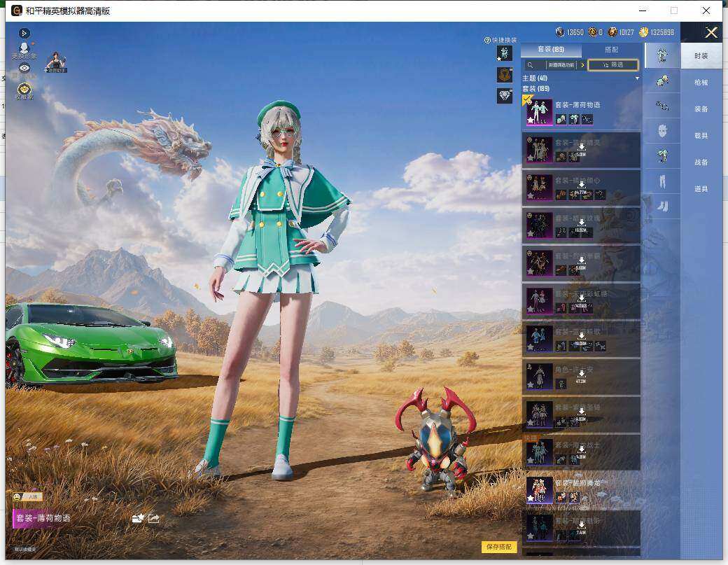Close the wardrobe panel with the X
Image resolution: width=728 pixels, height=565 pixels.
coord(711,32)
